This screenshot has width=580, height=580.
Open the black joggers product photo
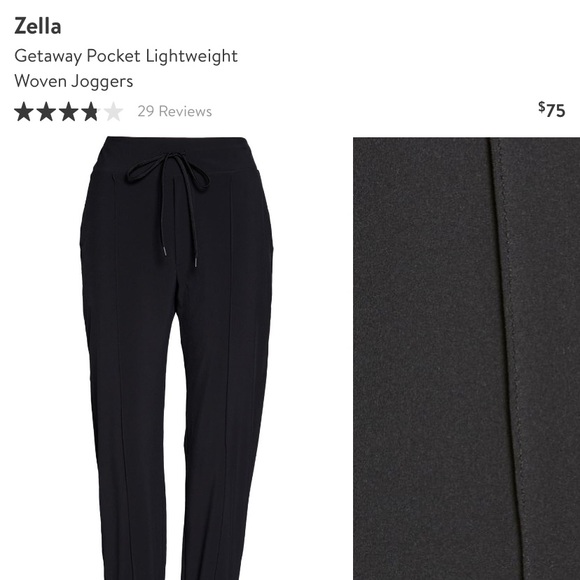click(x=176, y=358)
